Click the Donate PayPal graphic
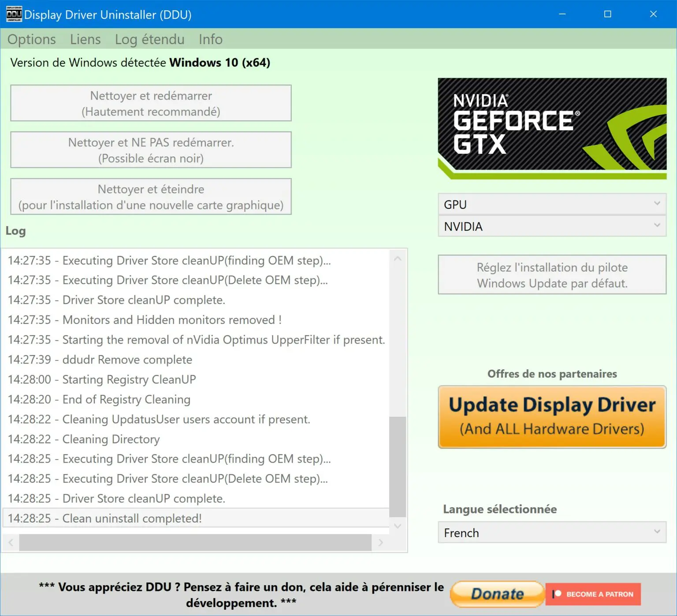The width and height of the screenshot is (677, 616). coord(497,594)
